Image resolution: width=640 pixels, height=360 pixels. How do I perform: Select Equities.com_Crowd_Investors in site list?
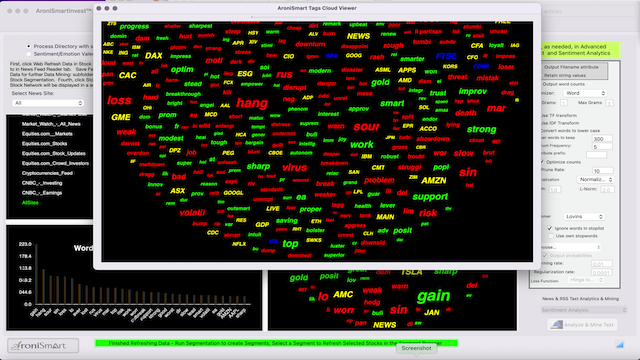pyautogui.click(x=55, y=163)
